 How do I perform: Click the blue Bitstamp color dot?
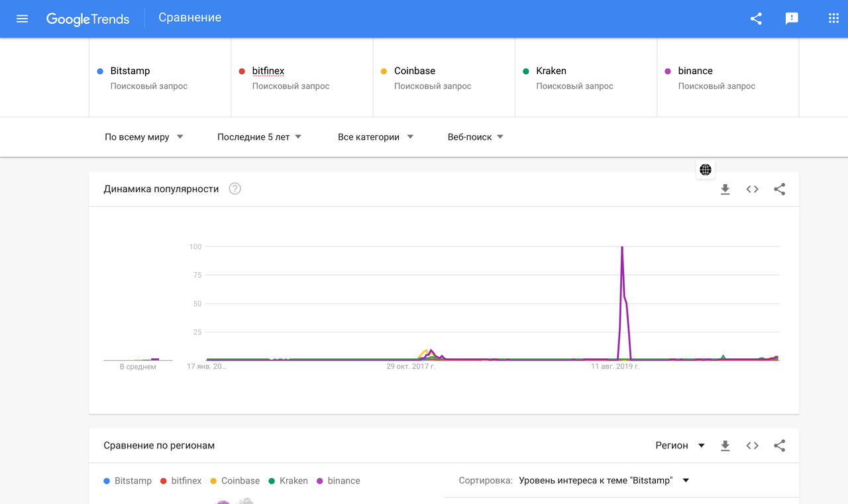click(x=100, y=72)
